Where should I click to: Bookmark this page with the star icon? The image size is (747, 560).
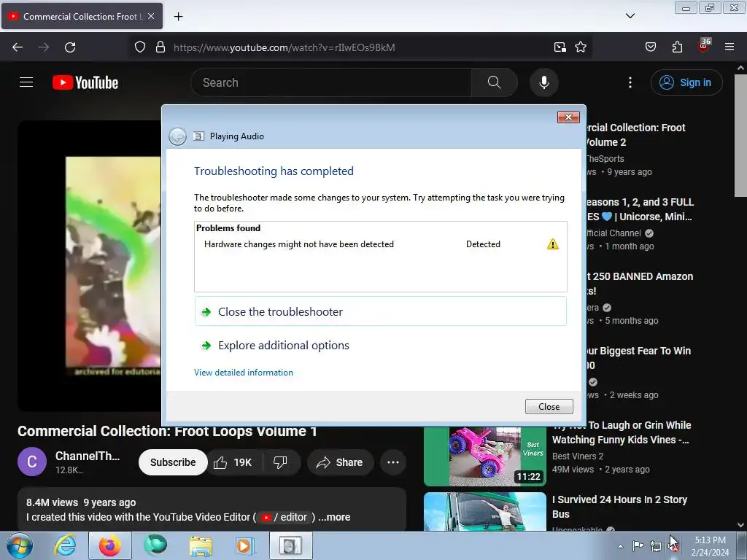(x=580, y=47)
